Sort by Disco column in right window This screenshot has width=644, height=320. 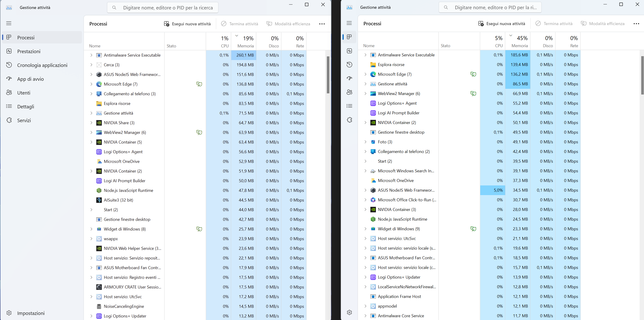tap(543, 41)
